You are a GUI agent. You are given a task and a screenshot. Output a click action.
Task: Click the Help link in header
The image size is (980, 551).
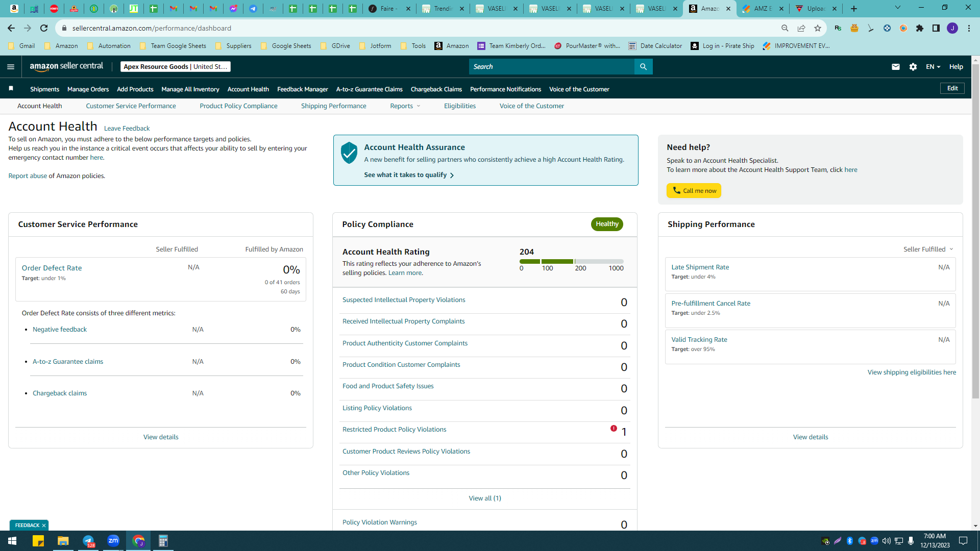(956, 67)
